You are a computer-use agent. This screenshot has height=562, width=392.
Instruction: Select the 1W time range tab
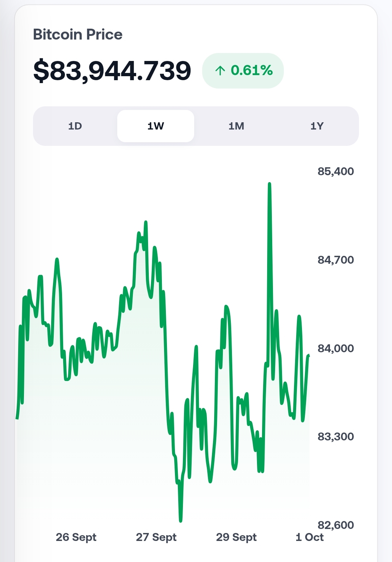[x=156, y=126]
